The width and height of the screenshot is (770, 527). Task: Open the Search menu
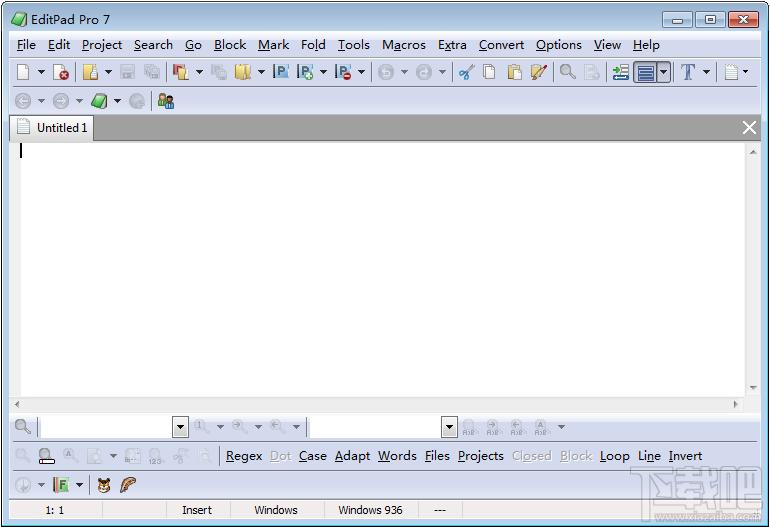[x=153, y=45]
